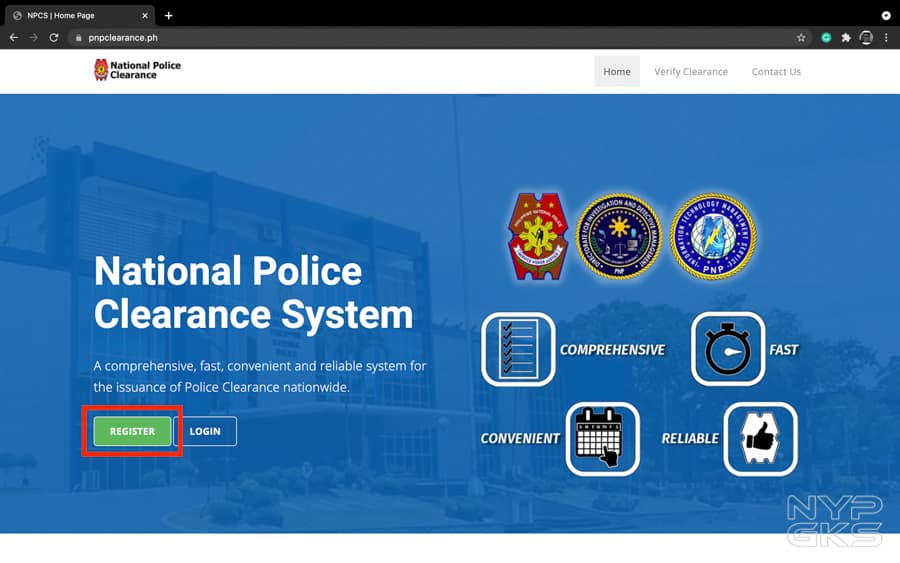Select the Convenient calendar icon
This screenshot has height=563, width=900.
coord(602,439)
